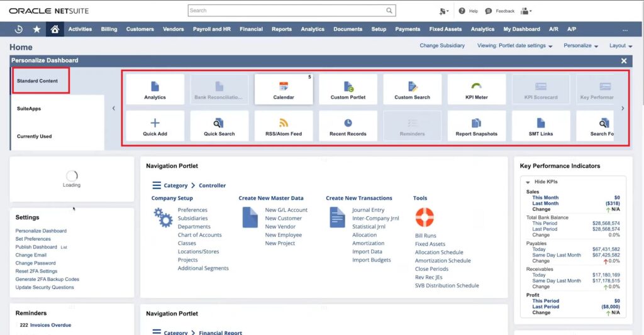Open the A/R menu
This screenshot has height=335, width=644.
(x=553, y=29)
